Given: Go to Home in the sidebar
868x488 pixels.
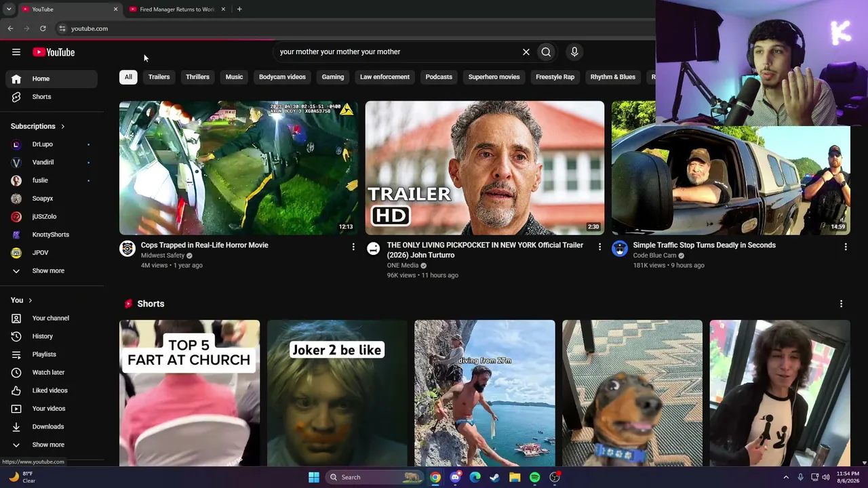Looking at the screenshot, I should [52, 79].
